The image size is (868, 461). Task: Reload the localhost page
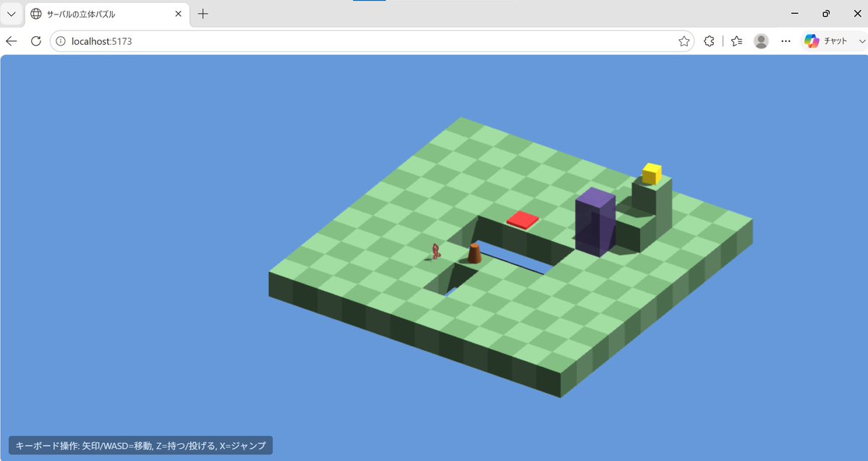point(35,41)
